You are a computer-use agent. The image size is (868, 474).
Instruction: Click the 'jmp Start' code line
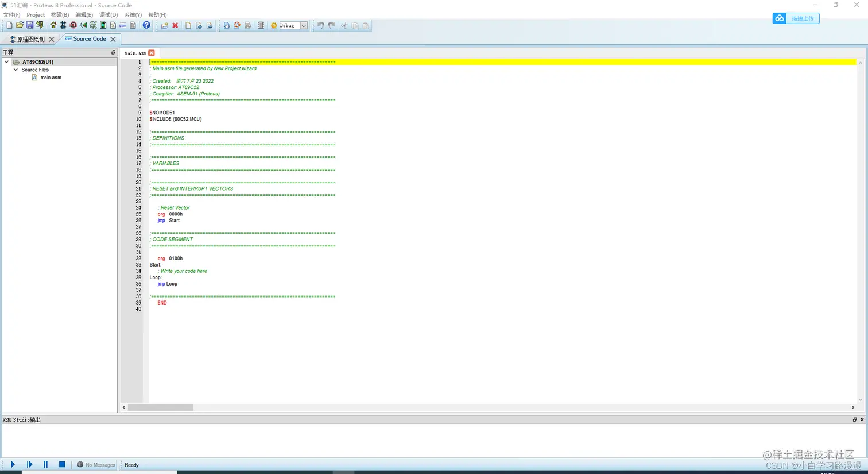[168, 221]
